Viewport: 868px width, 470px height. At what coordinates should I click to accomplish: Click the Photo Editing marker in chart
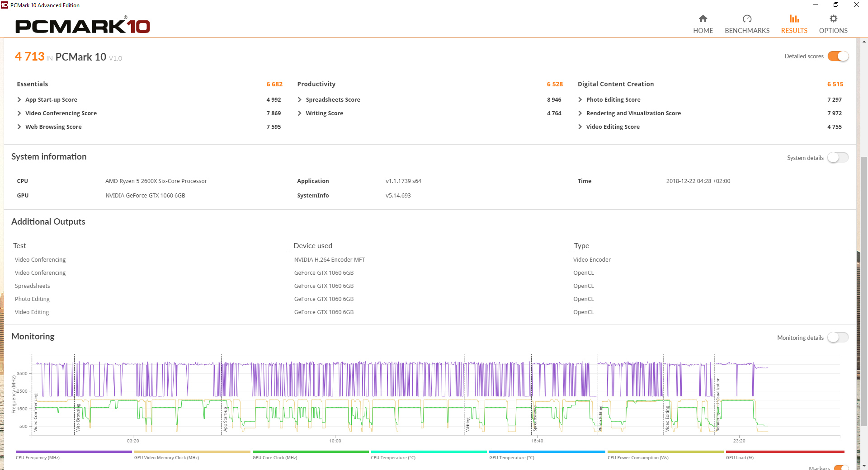[x=600, y=419]
